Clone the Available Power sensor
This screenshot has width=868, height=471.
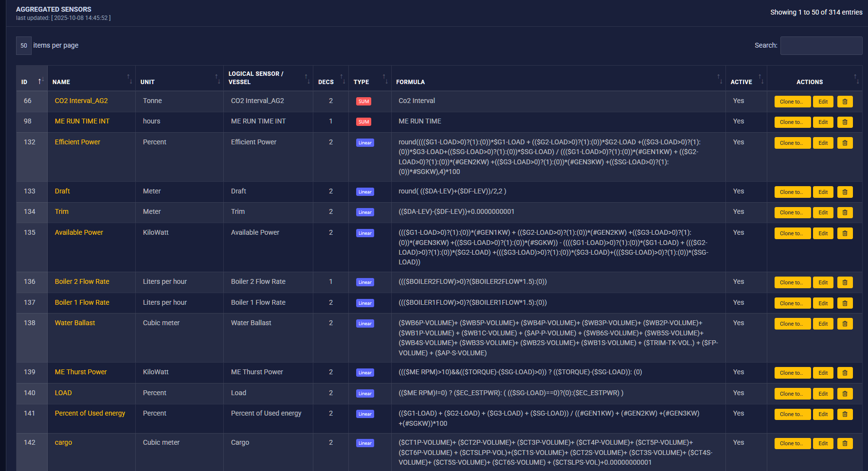tap(792, 233)
